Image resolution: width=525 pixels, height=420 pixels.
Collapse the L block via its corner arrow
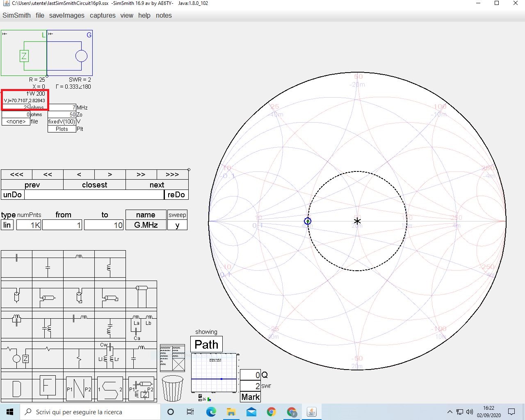point(5,34)
